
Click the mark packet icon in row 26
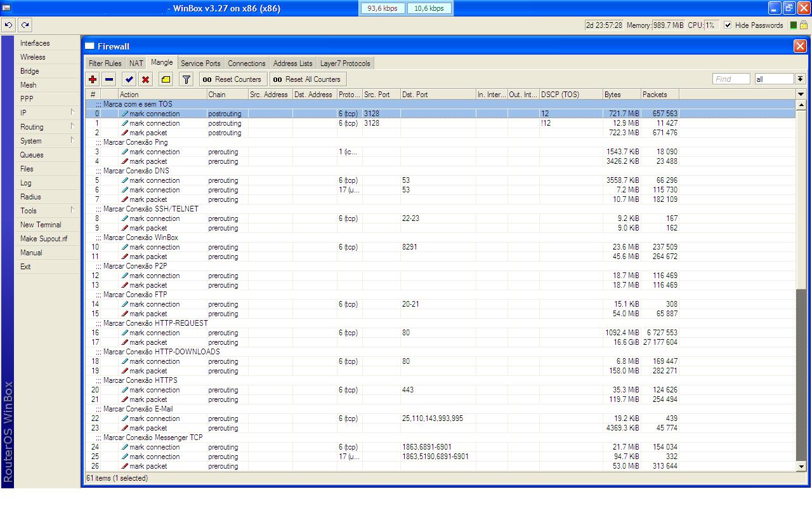click(x=125, y=466)
